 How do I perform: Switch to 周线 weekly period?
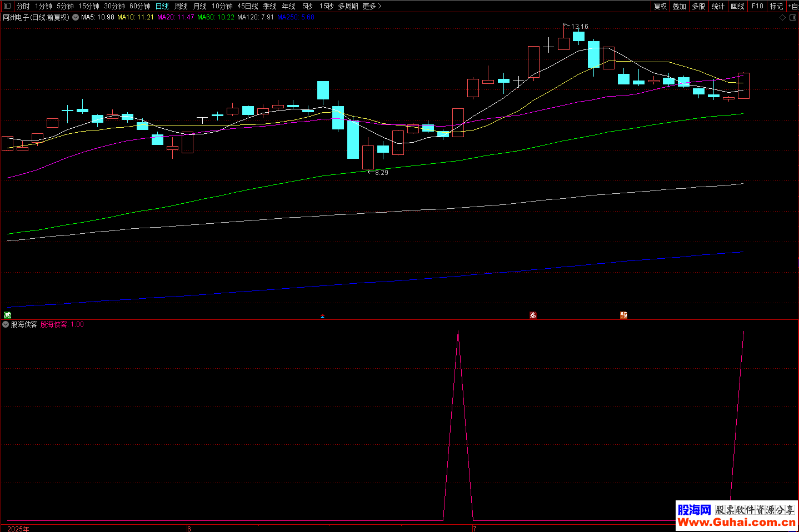[181, 6]
